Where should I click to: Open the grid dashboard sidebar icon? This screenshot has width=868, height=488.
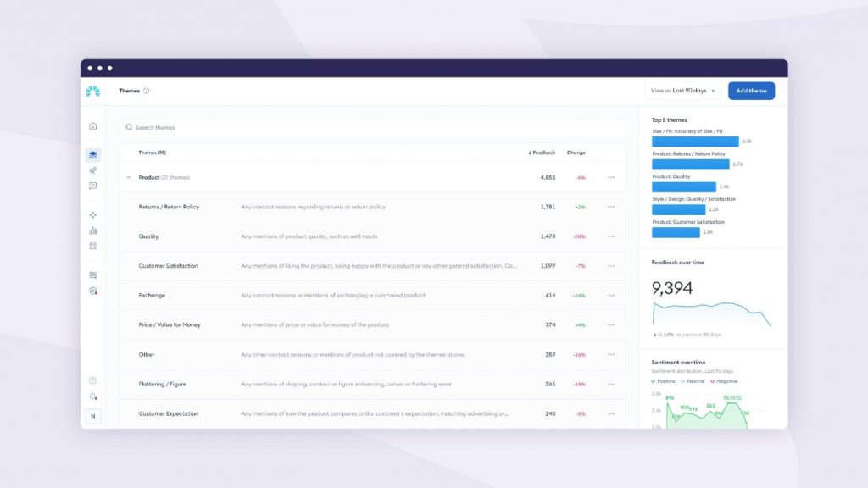(x=93, y=246)
